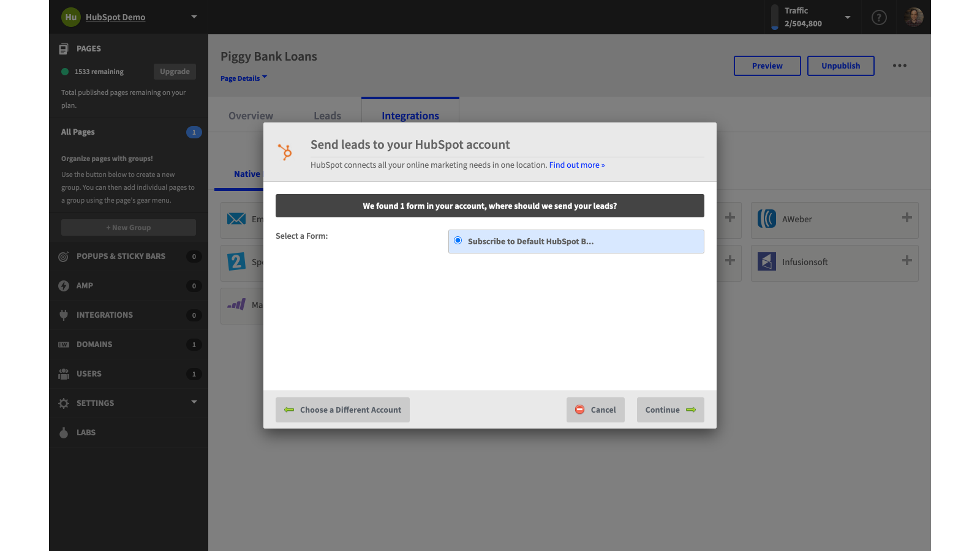Viewport: 980px width, 551px height.
Task: Click Choose a Different Account button
Action: coord(342,410)
